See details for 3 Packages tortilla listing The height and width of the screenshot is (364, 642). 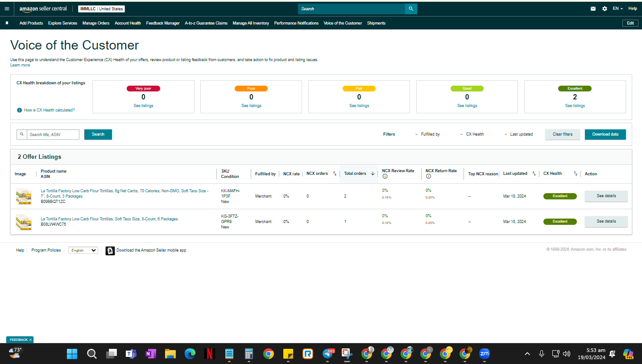[606, 196]
